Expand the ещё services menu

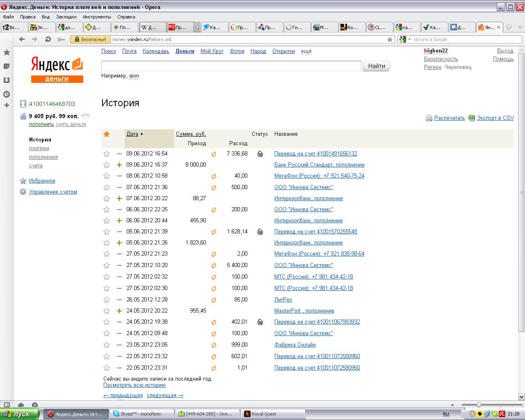click(x=306, y=51)
